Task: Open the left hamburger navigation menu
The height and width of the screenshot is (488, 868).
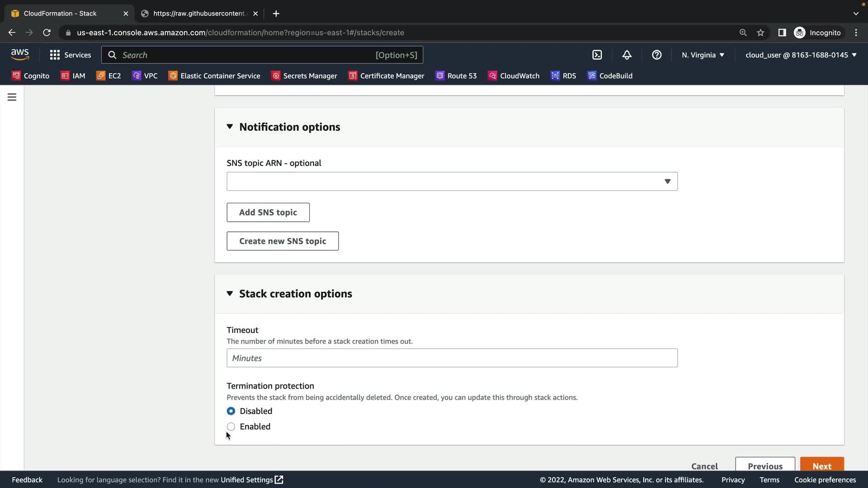Action: [12, 97]
